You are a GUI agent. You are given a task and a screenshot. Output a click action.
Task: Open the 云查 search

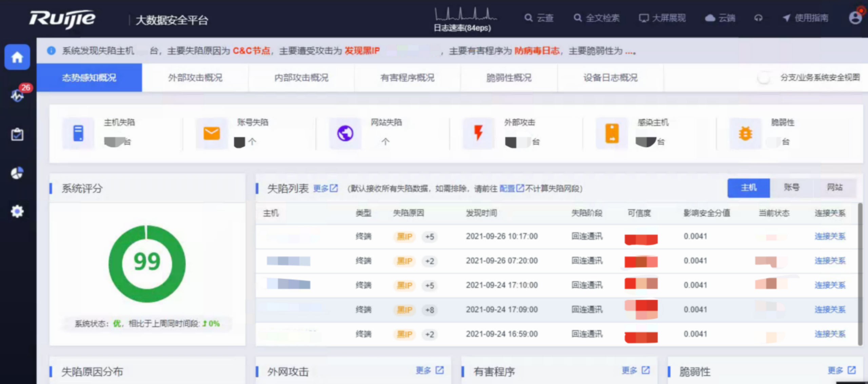tap(539, 18)
